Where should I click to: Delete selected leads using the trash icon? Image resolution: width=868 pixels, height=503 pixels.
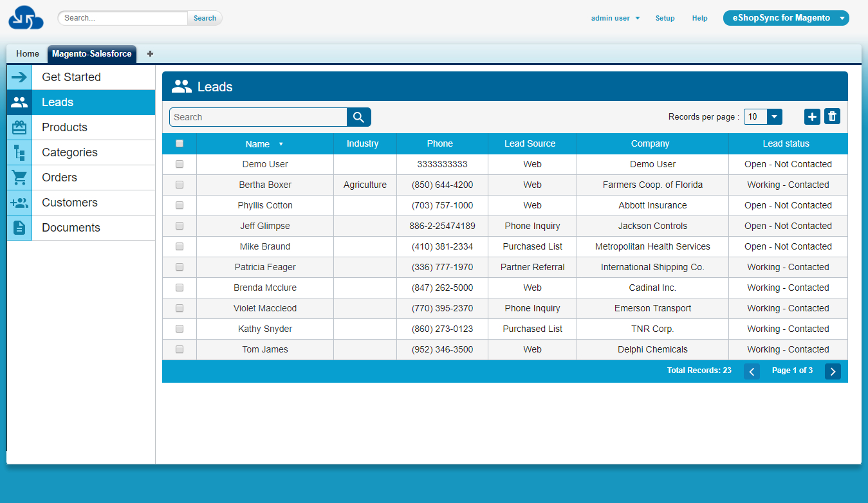pyautogui.click(x=832, y=116)
